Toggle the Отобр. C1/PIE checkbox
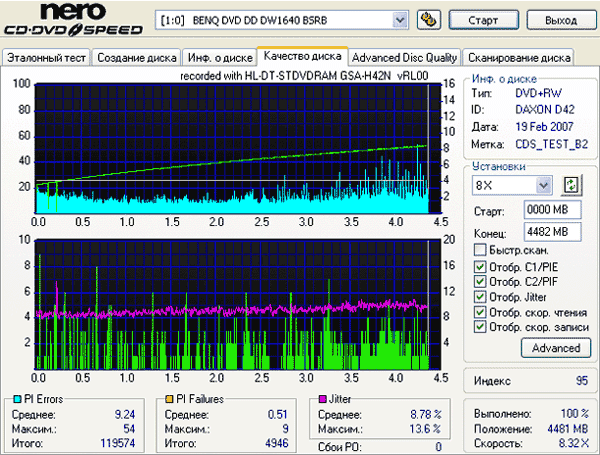 pos(481,265)
